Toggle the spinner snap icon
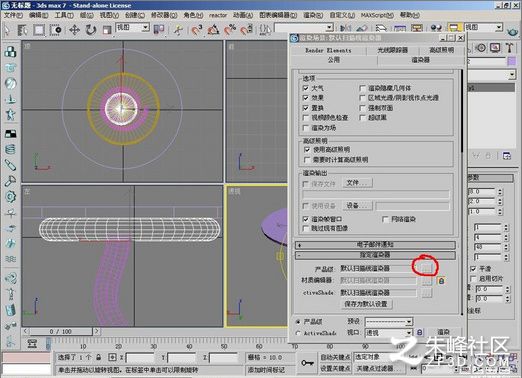 247,30
